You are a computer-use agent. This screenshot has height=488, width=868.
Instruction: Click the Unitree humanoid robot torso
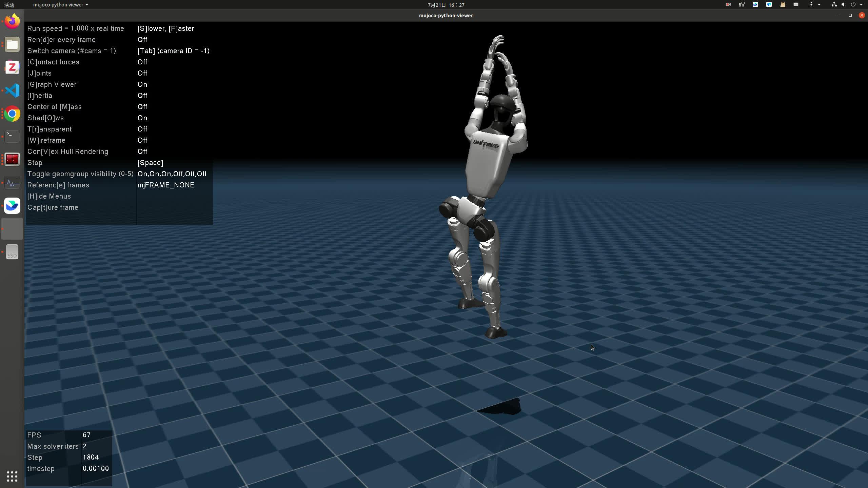pos(488,163)
